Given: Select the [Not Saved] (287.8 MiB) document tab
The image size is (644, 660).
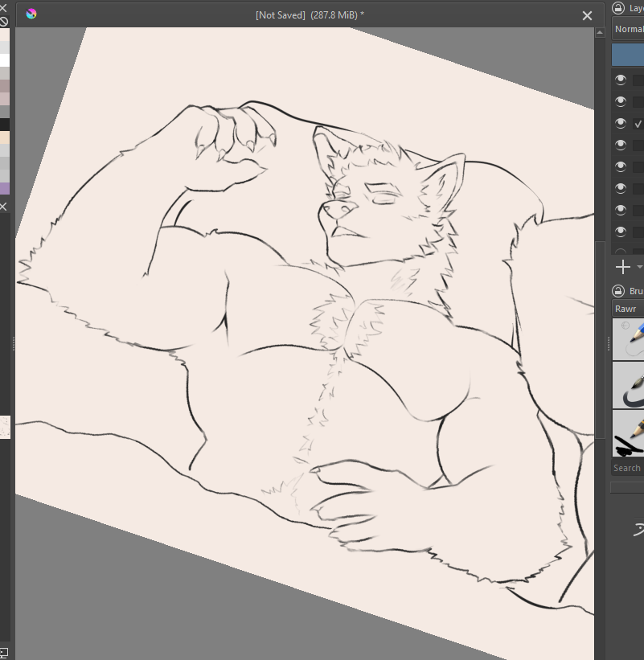Looking at the screenshot, I should 310,15.
